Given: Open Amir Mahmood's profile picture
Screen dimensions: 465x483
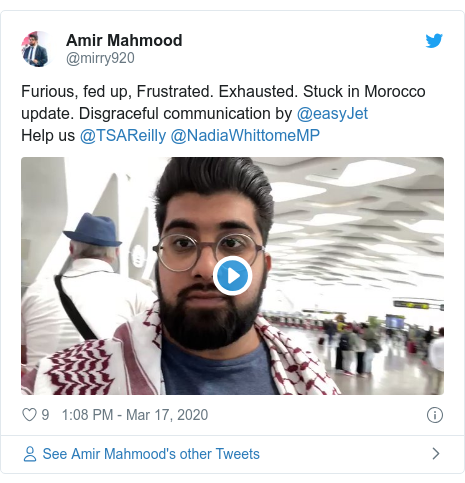Looking at the screenshot, I should (36, 49).
